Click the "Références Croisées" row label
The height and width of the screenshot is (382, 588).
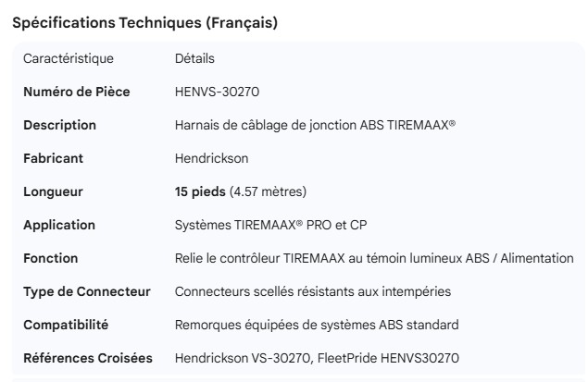point(87,359)
